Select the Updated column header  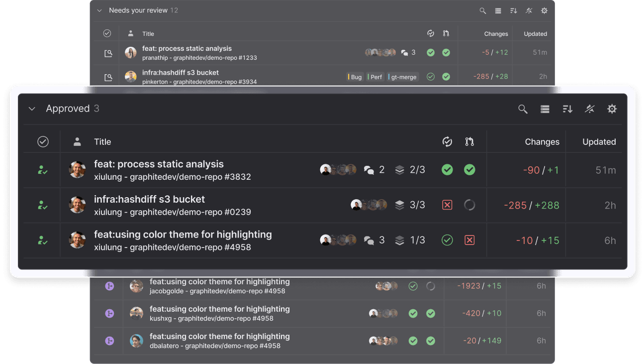[x=599, y=141]
